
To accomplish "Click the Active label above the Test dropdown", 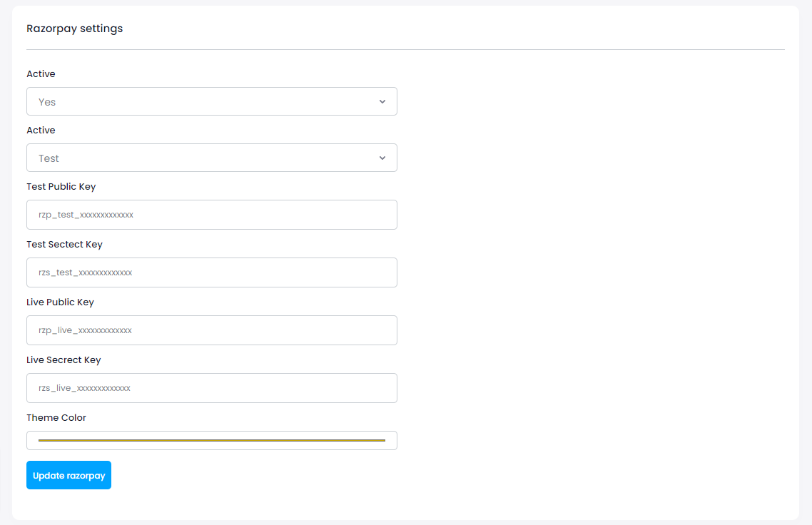I will coord(41,131).
